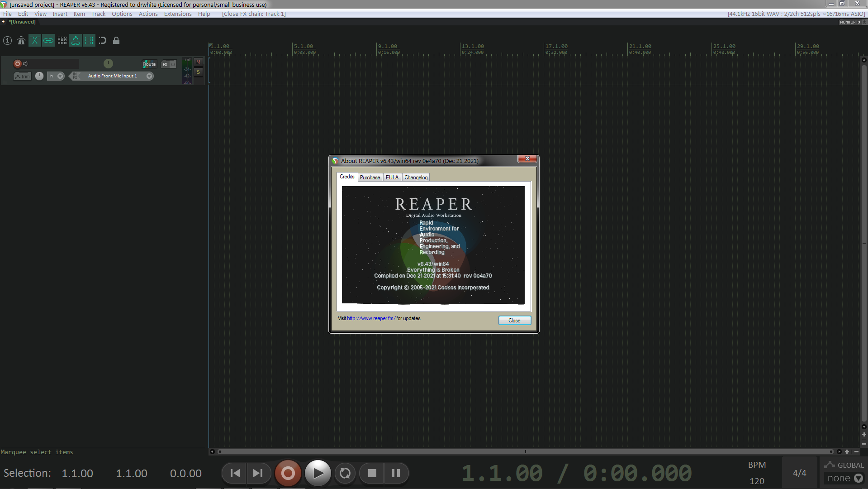This screenshot has width=868, height=489.
Task: Toggle the metronome icon in toolbar
Action: pyautogui.click(x=21, y=41)
